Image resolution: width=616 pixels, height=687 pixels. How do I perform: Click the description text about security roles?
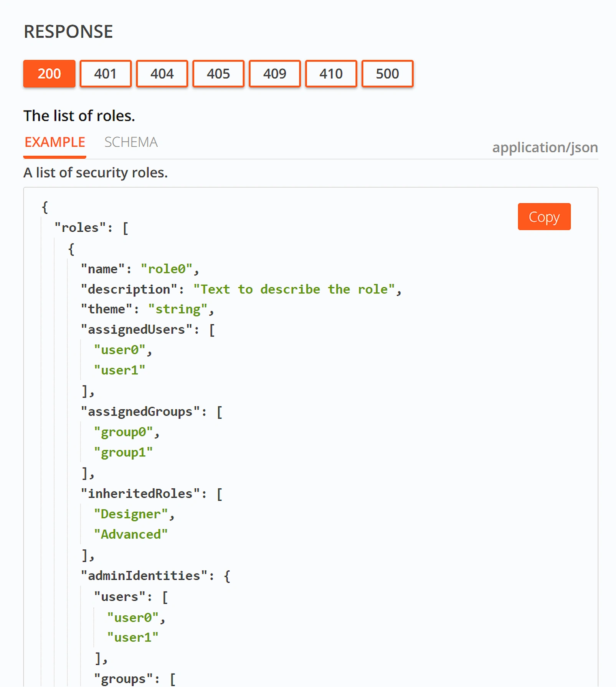95,172
